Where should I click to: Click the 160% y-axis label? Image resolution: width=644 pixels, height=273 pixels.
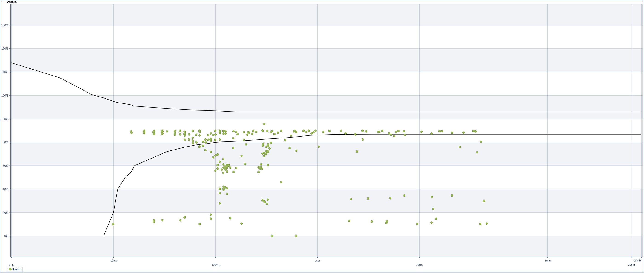(x=5, y=49)
